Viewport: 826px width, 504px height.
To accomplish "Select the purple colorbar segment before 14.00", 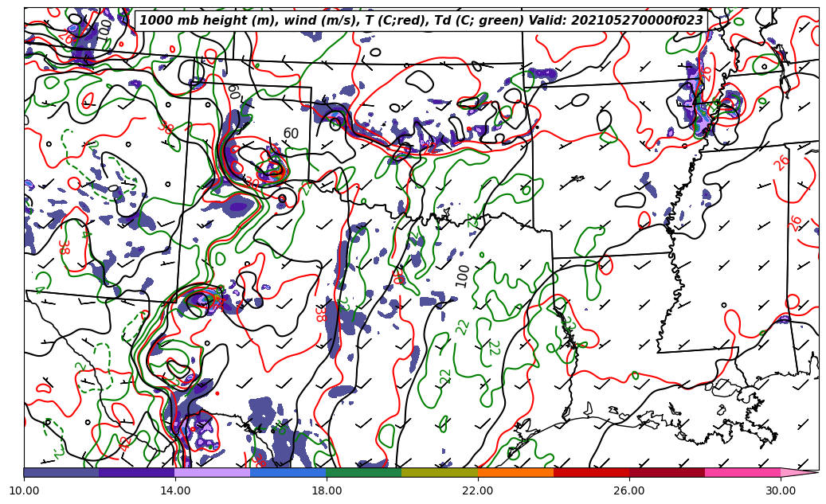I will click(x=137, y=472).
